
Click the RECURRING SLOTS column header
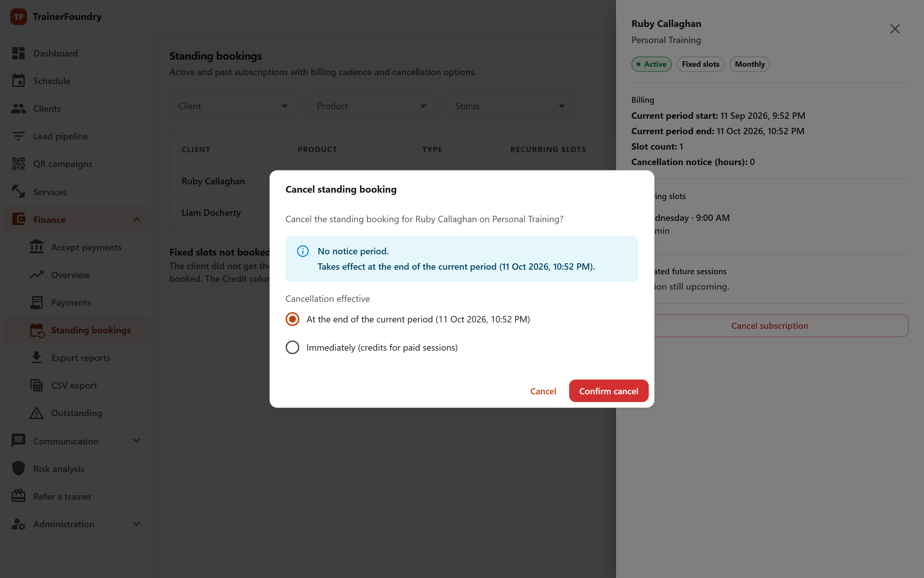(548, 149)
